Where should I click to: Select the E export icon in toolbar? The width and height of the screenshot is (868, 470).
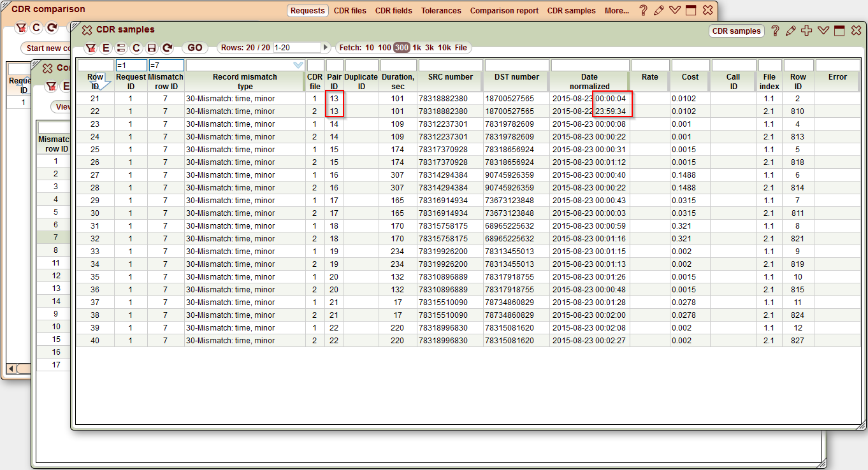click(106, 47)
